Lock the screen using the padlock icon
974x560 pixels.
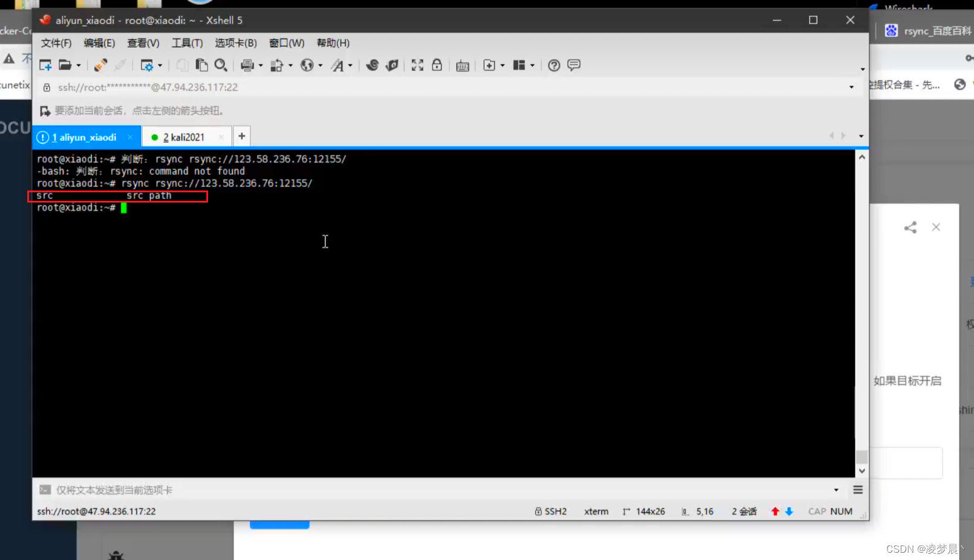pos(437,65)
